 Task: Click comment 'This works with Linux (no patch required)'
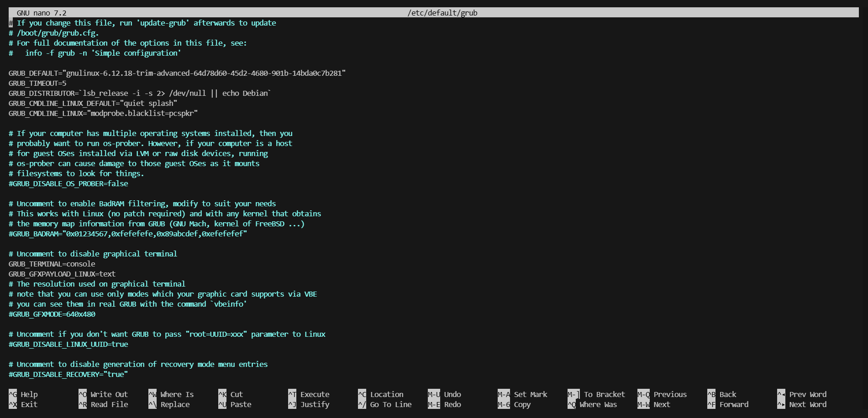165,214
